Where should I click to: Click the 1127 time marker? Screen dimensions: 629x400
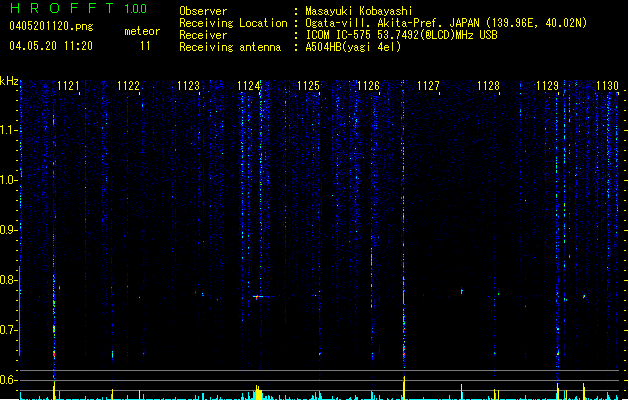pos(428,86)
